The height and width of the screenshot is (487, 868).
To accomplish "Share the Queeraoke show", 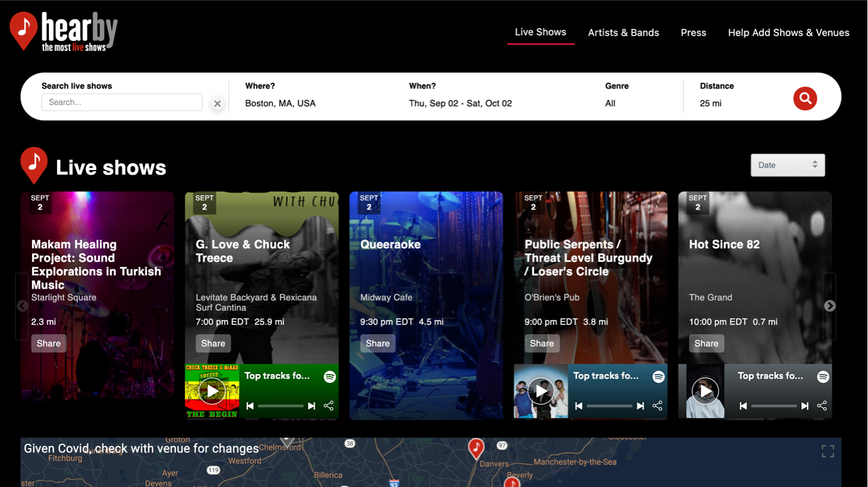I will 377,343.
